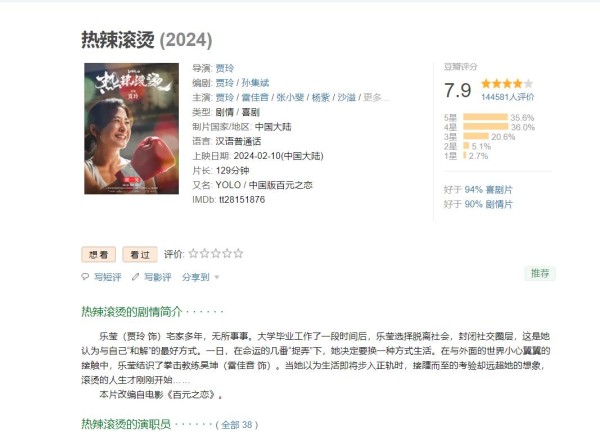Image resolution: width=600 pixels, height=437 pixels.
Task: Click the 推荐 button
Action: coord(540,273)
